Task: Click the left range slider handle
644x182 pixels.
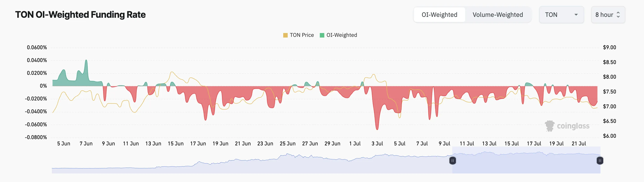Action: click(x=453, y=160)
